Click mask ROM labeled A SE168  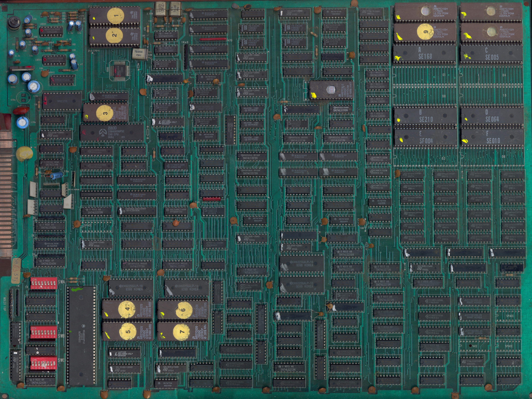pyautogui.click(x=424, y=54)
